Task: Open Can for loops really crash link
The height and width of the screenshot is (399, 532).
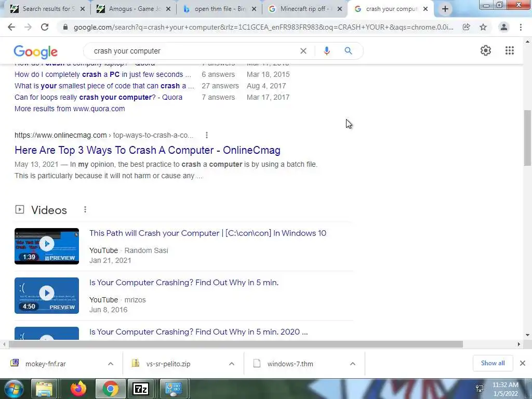Action: [x=98, y=97]
